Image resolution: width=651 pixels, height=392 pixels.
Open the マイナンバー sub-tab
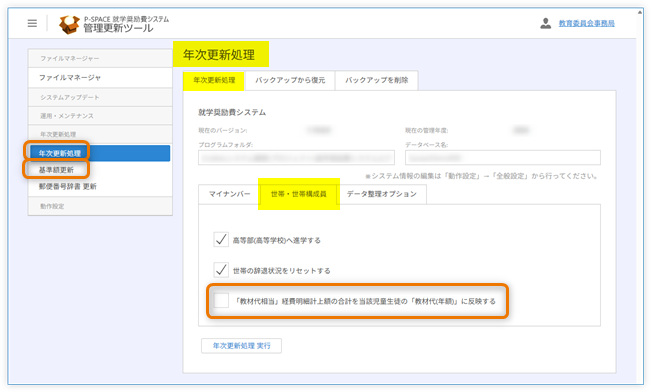click(x=229, y=194)
